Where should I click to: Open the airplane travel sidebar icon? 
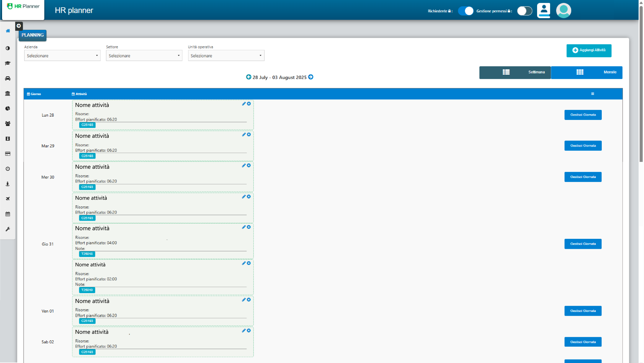(x=8, y=199)
